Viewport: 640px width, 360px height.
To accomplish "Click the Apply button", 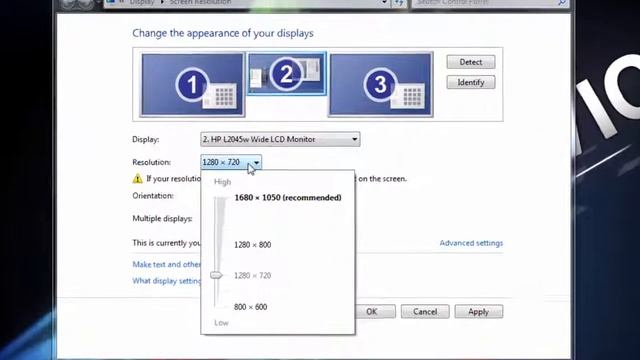I will pos(478,311).
